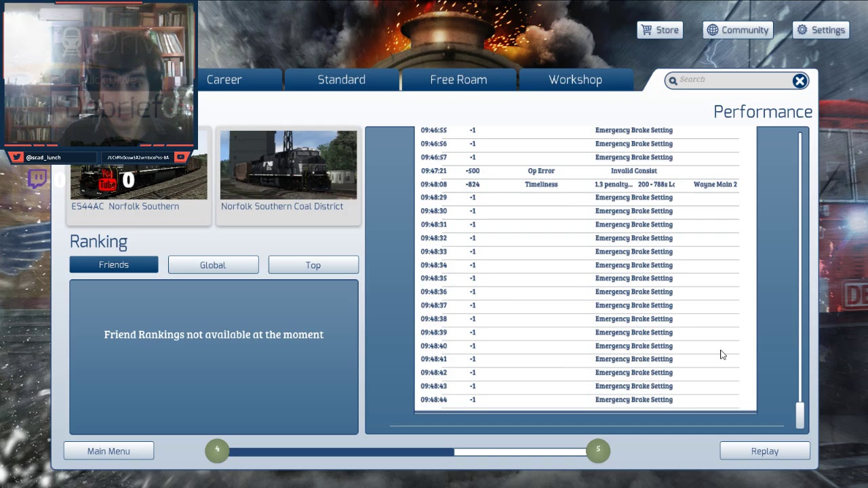Show Friends ranking
This screenshot has height=488, width=868.
click(x=114, y=265)
